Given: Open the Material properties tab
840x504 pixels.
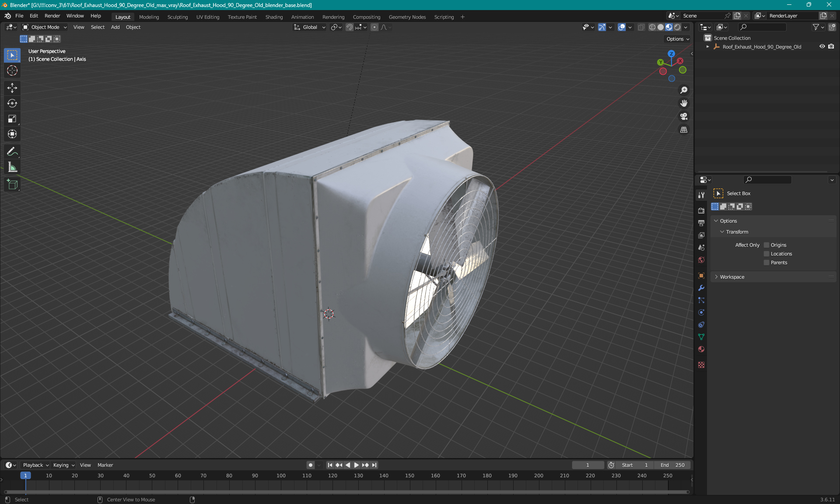Looking at the screenshot, I should (x=701, y=349).
